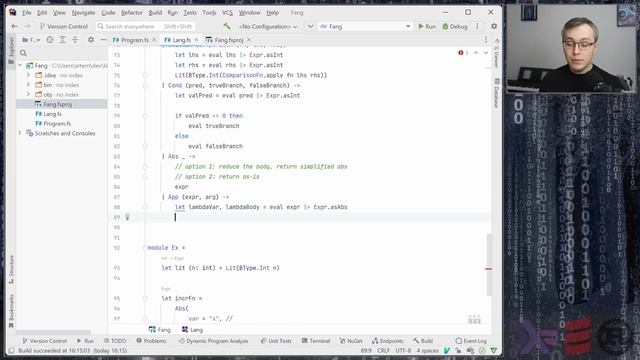Click the Debug button in toolbar
Viewport: 640px width, 360px height.
[455, 27]
